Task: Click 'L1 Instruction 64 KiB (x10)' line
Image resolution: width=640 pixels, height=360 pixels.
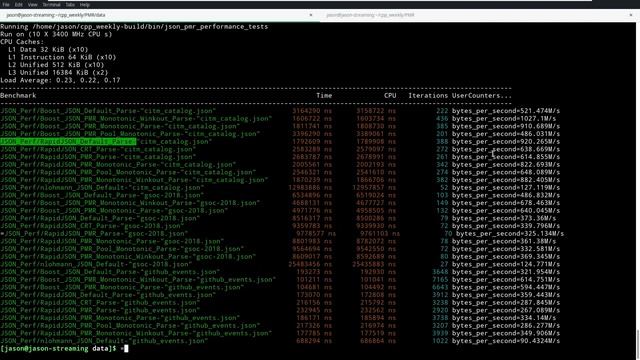Action: click(62, 58)
